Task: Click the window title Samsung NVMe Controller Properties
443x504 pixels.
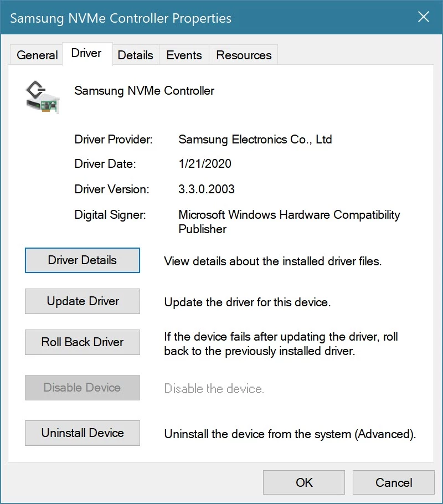Action: point(121,18)
